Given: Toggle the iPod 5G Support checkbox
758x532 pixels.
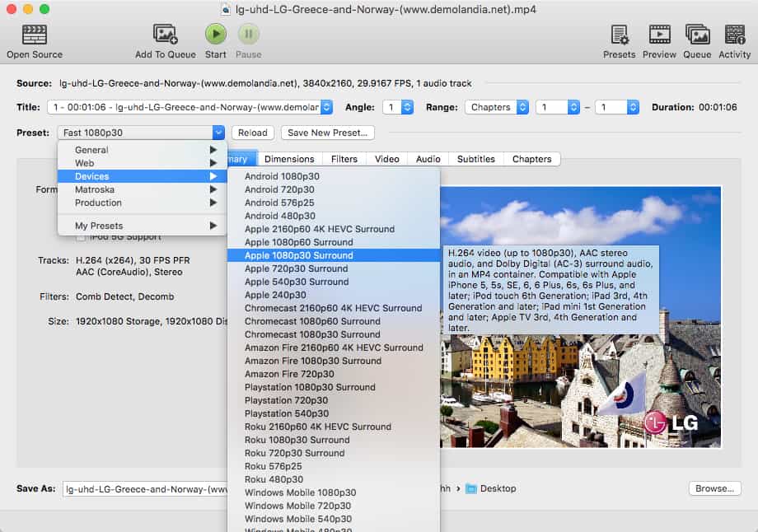Looking at the screenshot, I should coord(81,237).
